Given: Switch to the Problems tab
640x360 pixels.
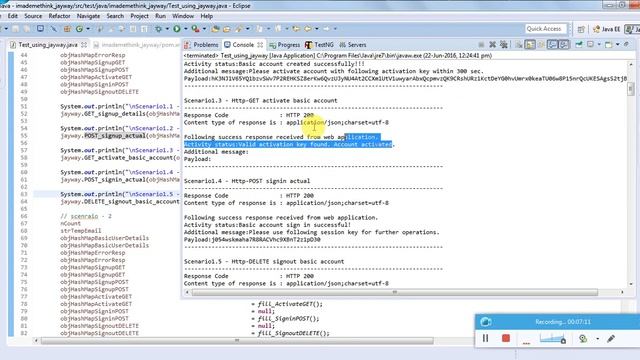Looking at the screenshot, I should (201, 44).
